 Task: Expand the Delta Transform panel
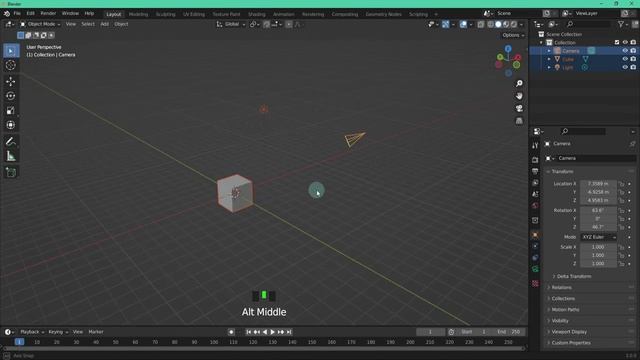573,276
